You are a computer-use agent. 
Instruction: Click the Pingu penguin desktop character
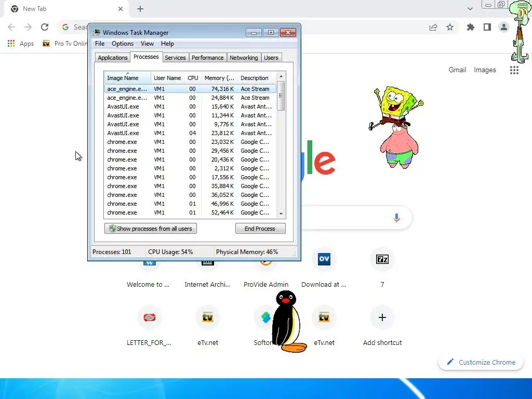pyautogui.click(x=288, y=321)
